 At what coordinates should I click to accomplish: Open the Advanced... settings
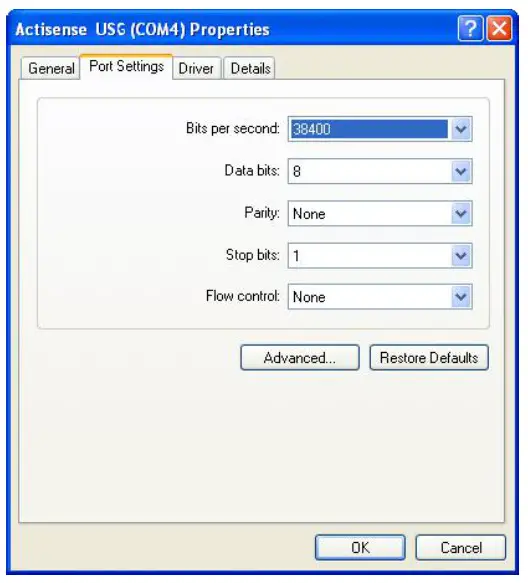300,358
